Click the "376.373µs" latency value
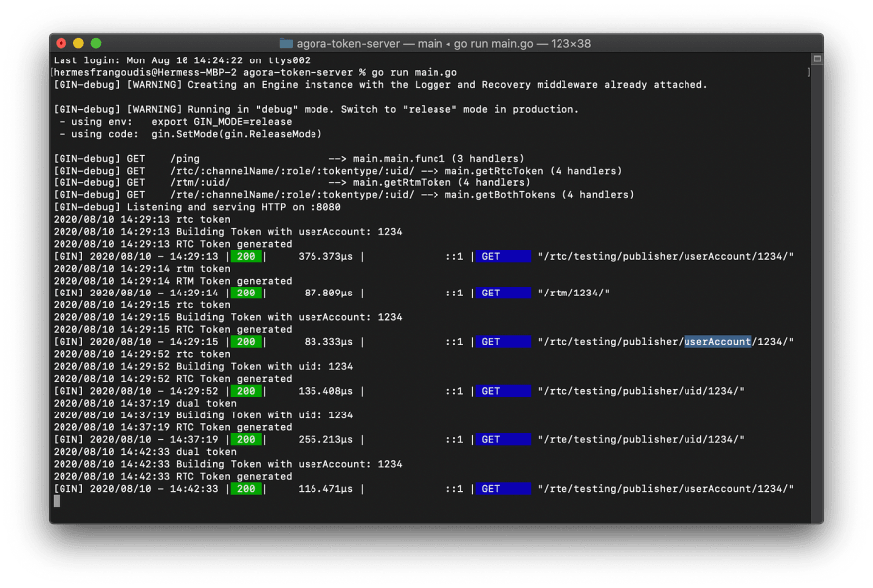This screenshot has width=873, height=588. point(325,256)
